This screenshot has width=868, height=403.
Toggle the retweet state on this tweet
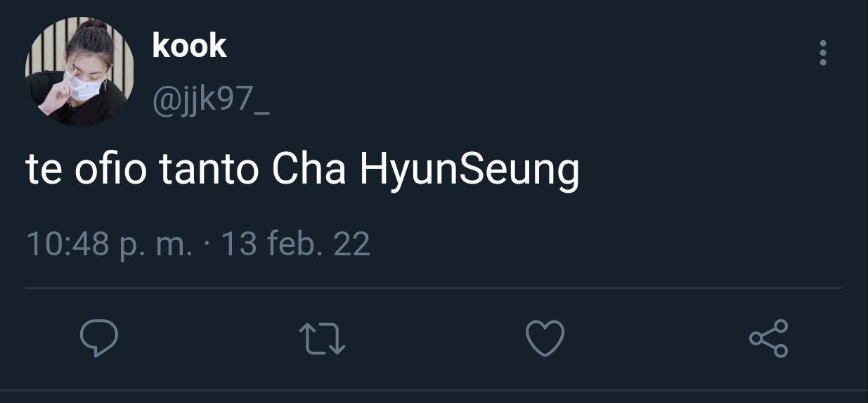[x=323, y=338]
